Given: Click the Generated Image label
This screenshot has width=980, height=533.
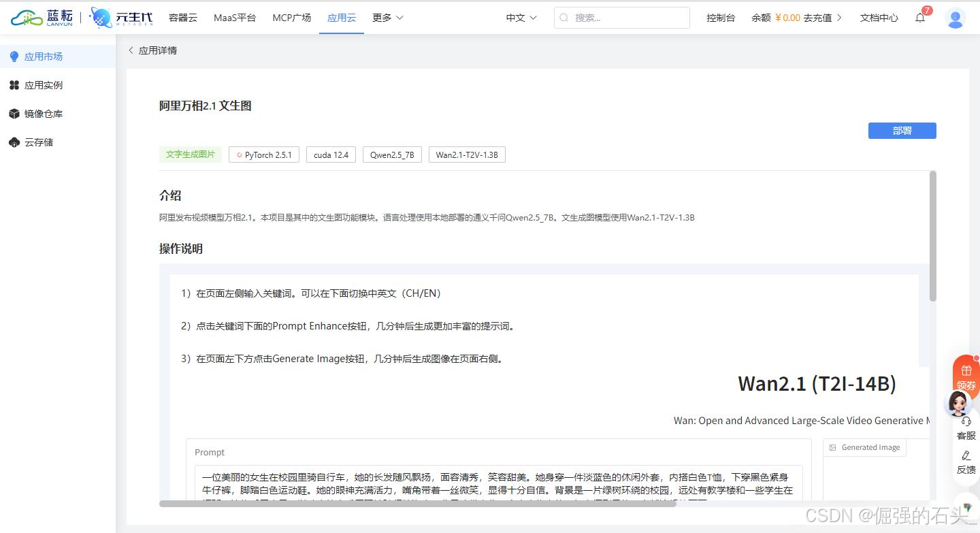Looking at the screenshot, I should [870, 447].
